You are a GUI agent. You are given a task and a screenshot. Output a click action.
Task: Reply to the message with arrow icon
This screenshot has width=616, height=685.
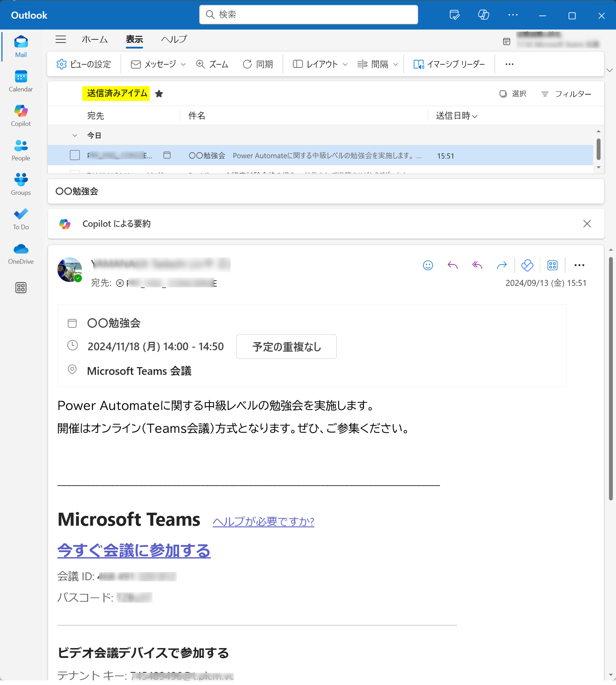(452, 265)
